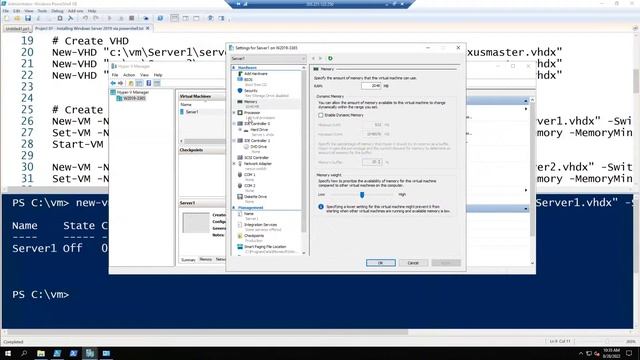Open Hyper-V Manager taskbar button
The height and width of the screenshot is (360, 640).
click(x=90, y=353)
